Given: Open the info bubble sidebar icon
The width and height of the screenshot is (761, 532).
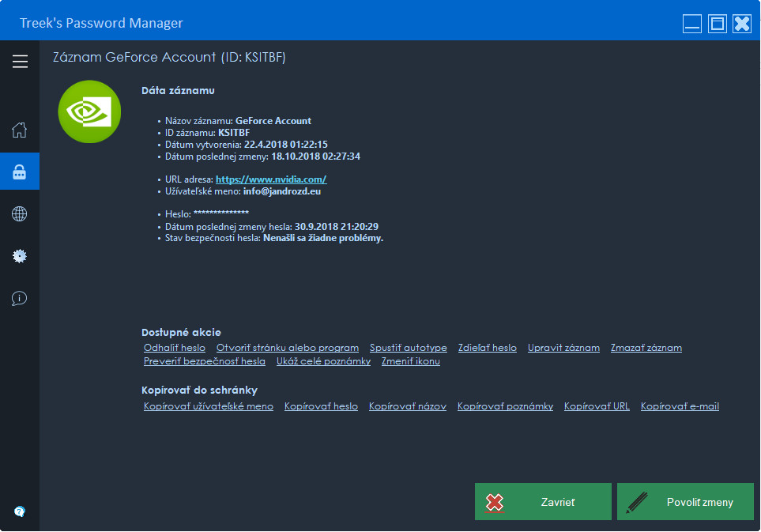Looking at the screenshot, I should point(20,298).
